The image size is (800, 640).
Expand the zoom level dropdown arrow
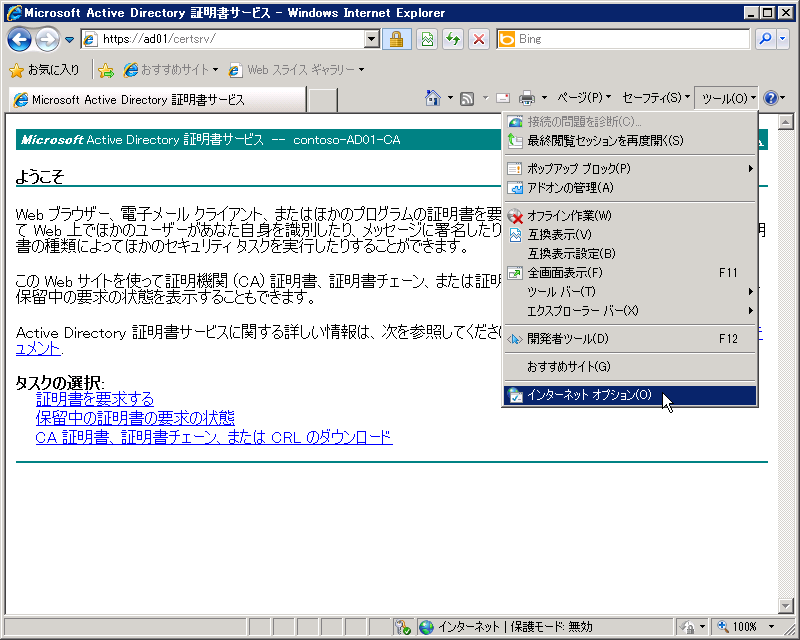pyautogui.click(x=771, y=627)
